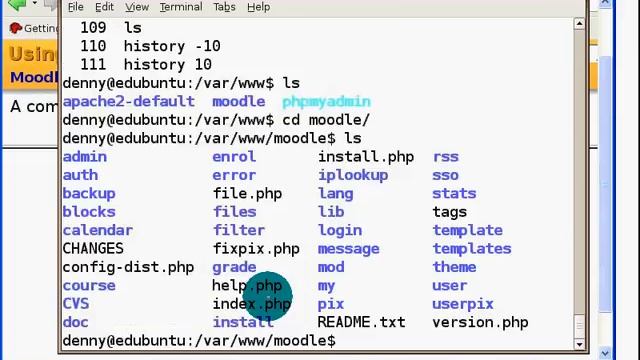
Task: Click 'files' directory entry
Action: point(235,212)
